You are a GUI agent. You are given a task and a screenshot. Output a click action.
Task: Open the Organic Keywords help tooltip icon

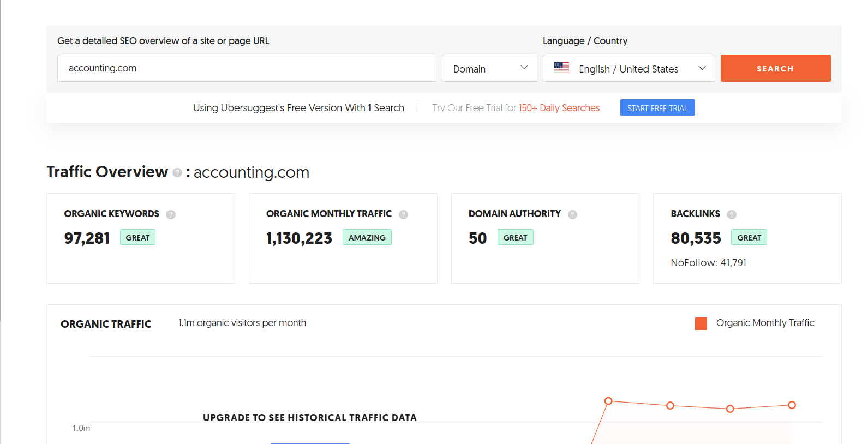[171, 214]
